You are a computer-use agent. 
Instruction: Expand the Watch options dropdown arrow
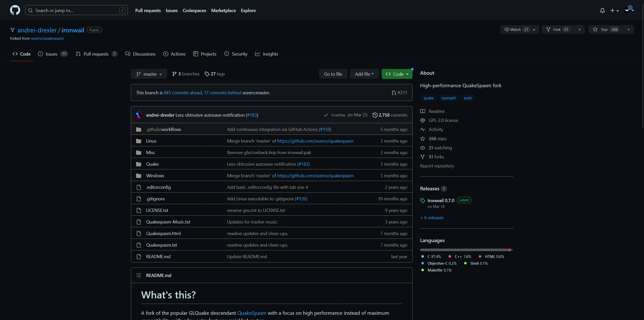click(534, 30)
